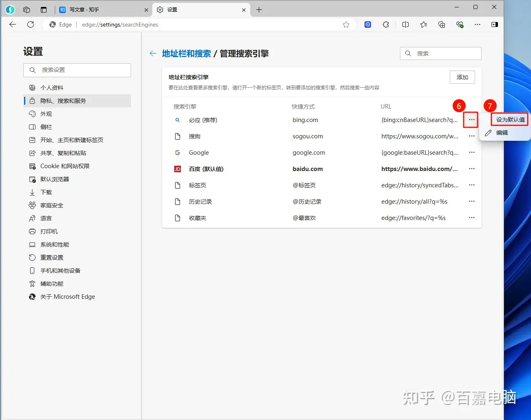Open 语言 settings section

tap(77, 218)
